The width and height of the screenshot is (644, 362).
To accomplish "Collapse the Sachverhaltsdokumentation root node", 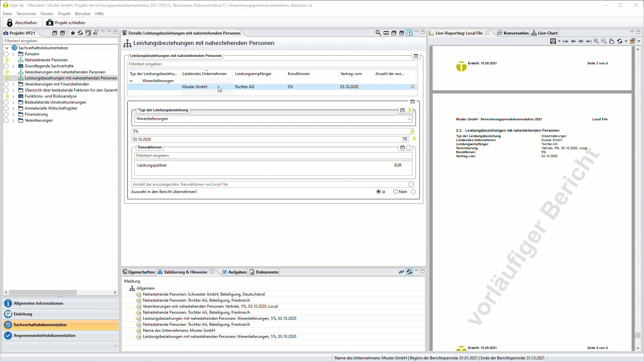I will (x=7, y=48).
